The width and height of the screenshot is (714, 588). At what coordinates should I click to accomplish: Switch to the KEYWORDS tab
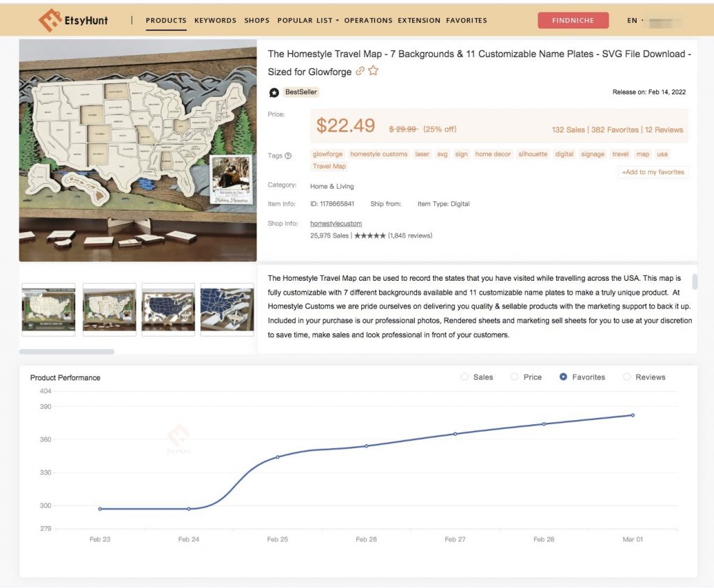[215, 20]
